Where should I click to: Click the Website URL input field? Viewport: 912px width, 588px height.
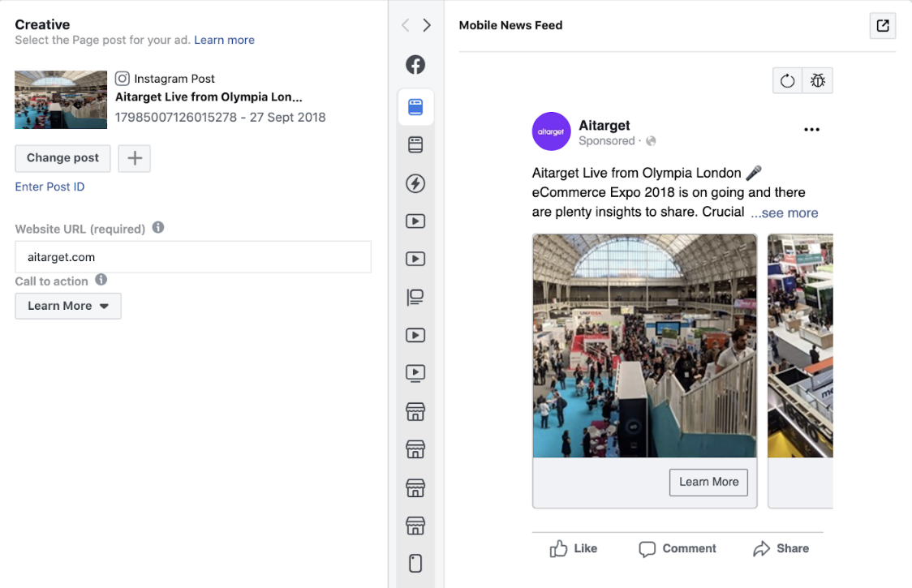(x=193, y=257)
